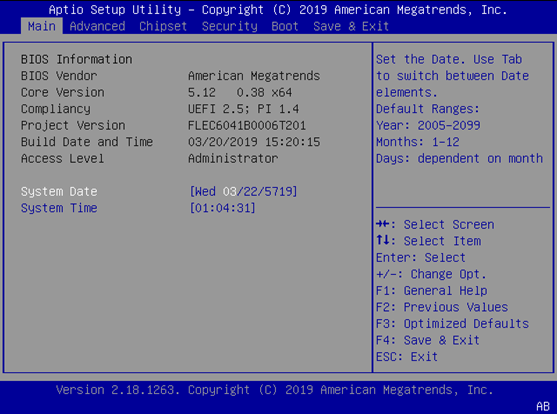
Task: Click the Days: dependent on month line
Action: point(459,158)
